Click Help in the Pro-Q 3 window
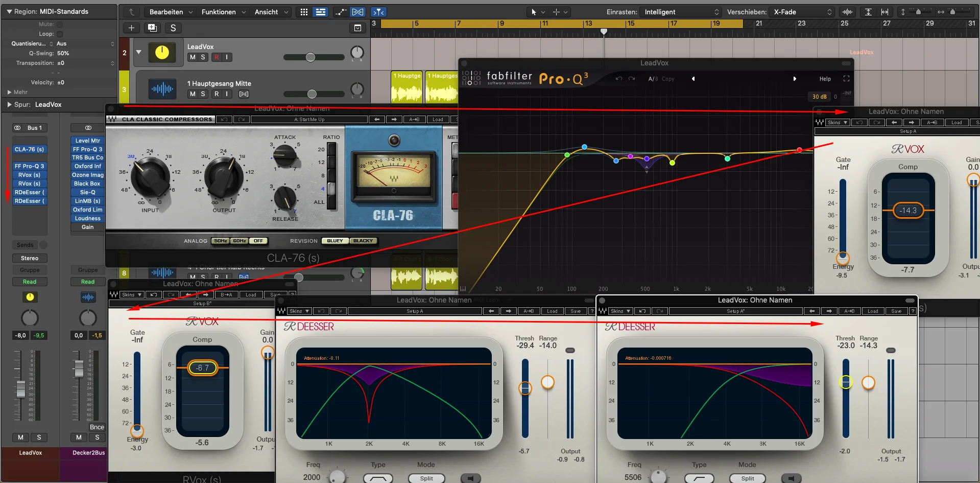 [x=825, y=79]
